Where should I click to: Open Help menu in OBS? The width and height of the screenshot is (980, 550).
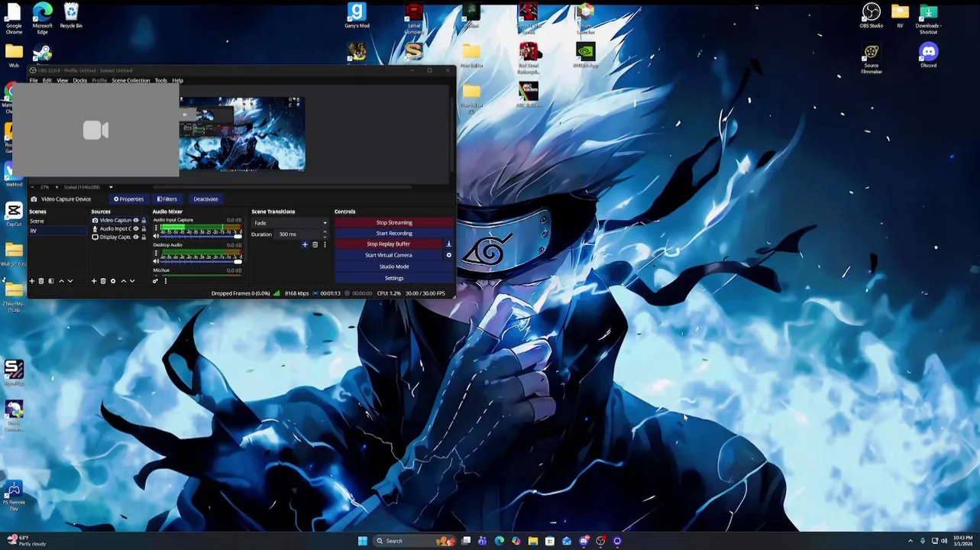(177, 80)
